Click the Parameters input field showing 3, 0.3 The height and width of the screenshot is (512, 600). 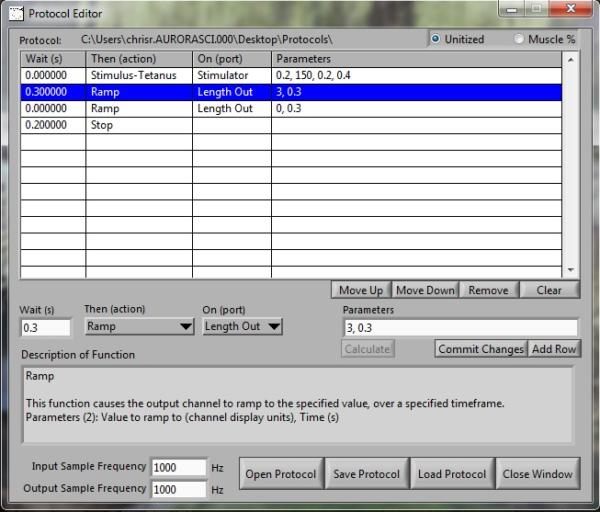[x=461, y=328]
